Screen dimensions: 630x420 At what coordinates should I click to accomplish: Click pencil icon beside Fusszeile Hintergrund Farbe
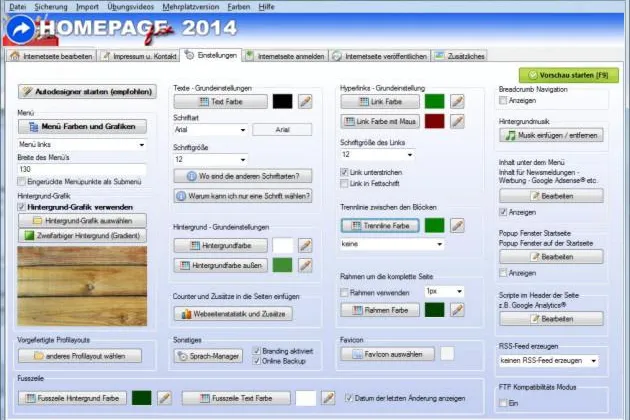[x=165, y=398]
